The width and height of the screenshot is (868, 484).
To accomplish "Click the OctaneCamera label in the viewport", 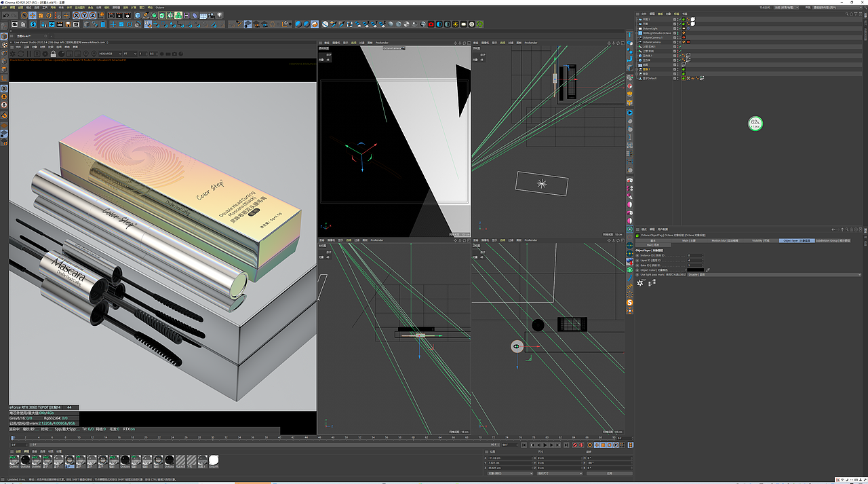I will tap(393, 48).
